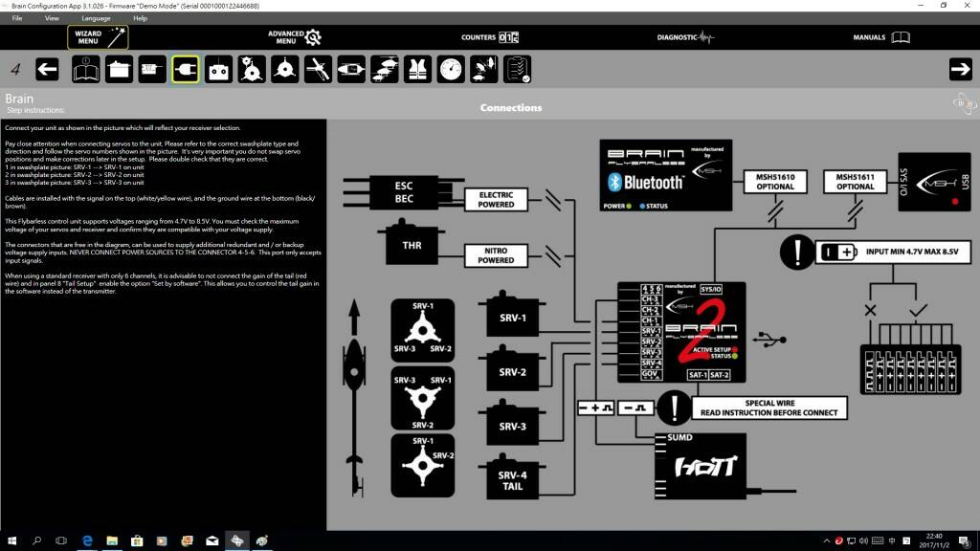This screenshot has width=980, height=551.
Task: Click the USB symbol next to Brain unit
Action: [x=769, y=340]
